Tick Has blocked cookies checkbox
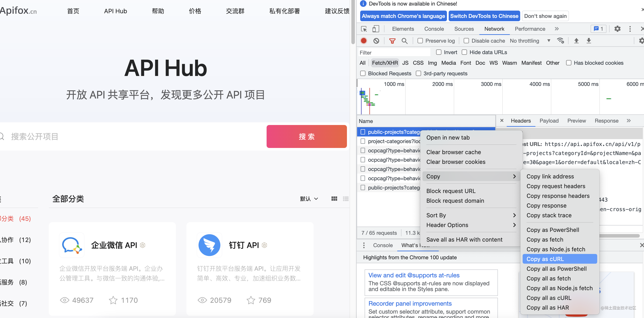The image size is (644, 318). (x=569, y=63)
